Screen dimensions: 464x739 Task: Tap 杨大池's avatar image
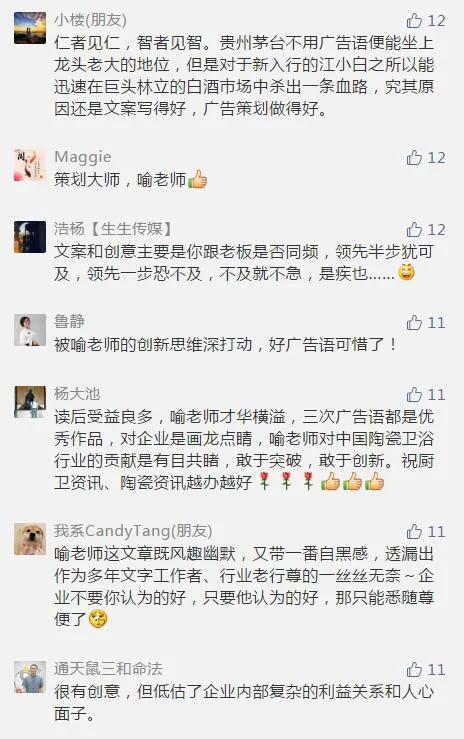tap(30, 402)
